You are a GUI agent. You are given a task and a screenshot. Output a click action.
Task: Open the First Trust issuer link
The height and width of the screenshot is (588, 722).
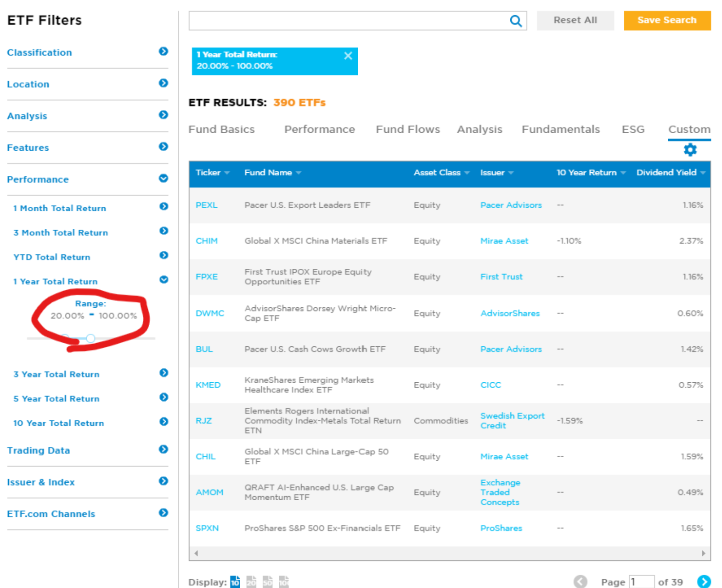coord(502,277)
